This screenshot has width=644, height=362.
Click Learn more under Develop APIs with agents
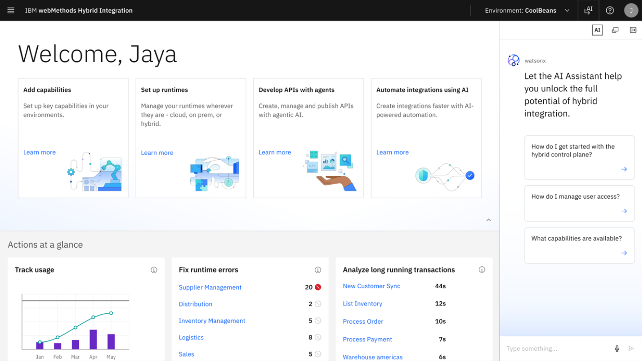point(275,152)
